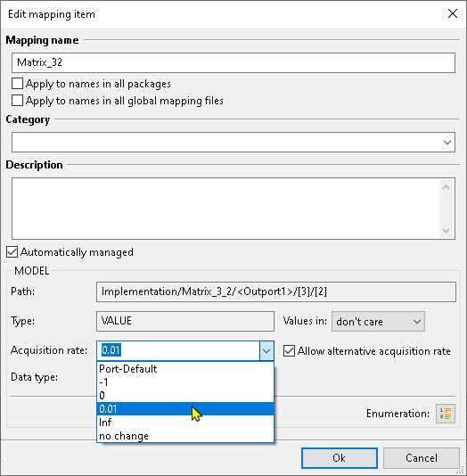
Task: Pick 0.01 from acquisition rate list
Action: point(185,408)
